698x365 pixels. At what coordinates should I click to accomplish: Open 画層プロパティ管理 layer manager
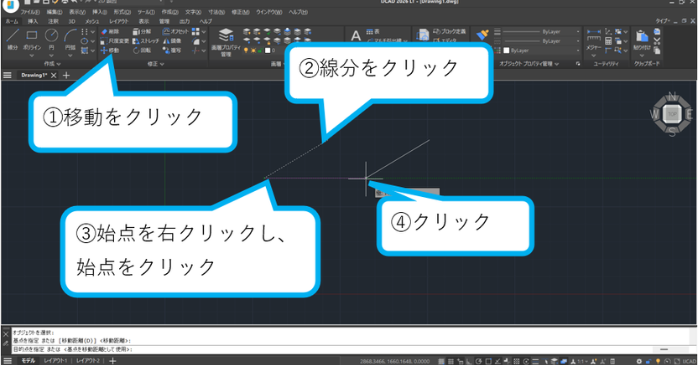tap(226, 42)
